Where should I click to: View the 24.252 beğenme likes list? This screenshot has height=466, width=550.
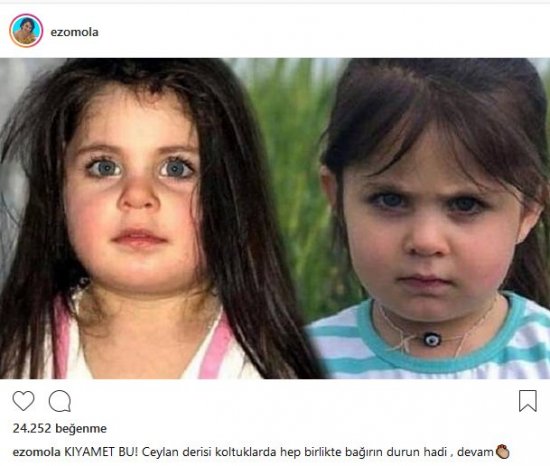point(60,428)
